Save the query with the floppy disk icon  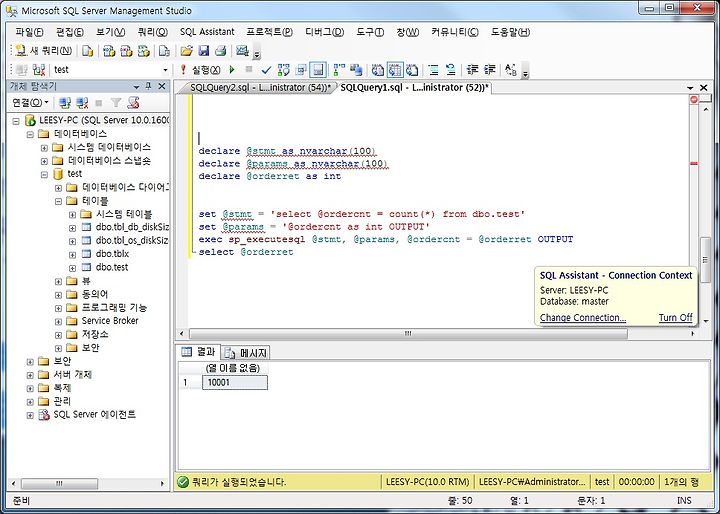click(203, 51)
